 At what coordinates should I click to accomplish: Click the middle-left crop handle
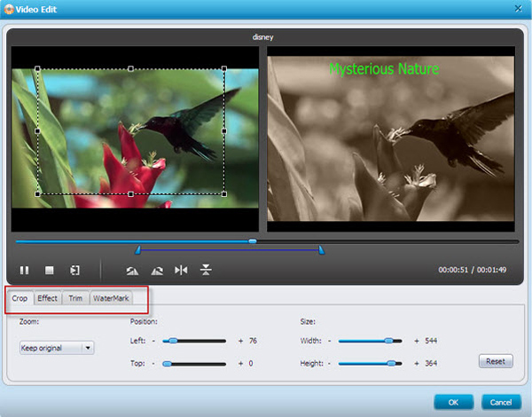(37, 131)
